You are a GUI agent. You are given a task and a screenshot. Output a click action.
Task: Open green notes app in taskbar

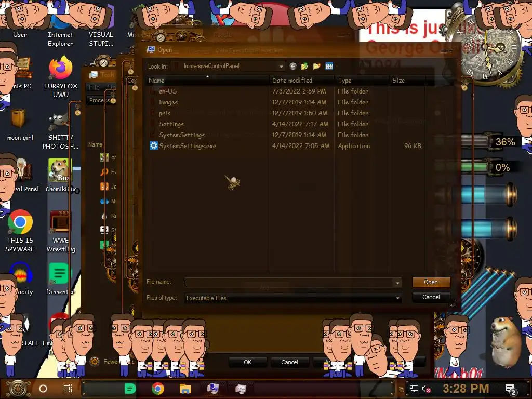[130, 389]
